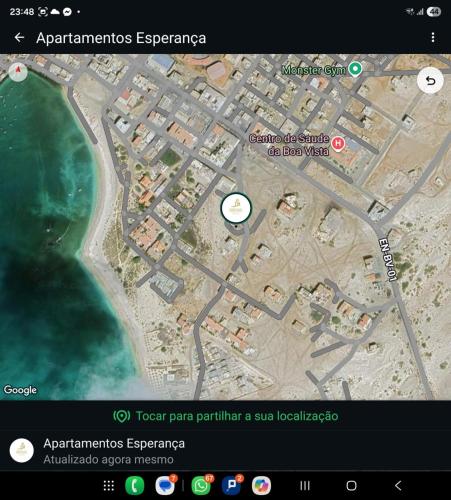This screenshot has width=451, height=500.
Task: Open the three-dot overflow menu
Action: coord(433,37)
